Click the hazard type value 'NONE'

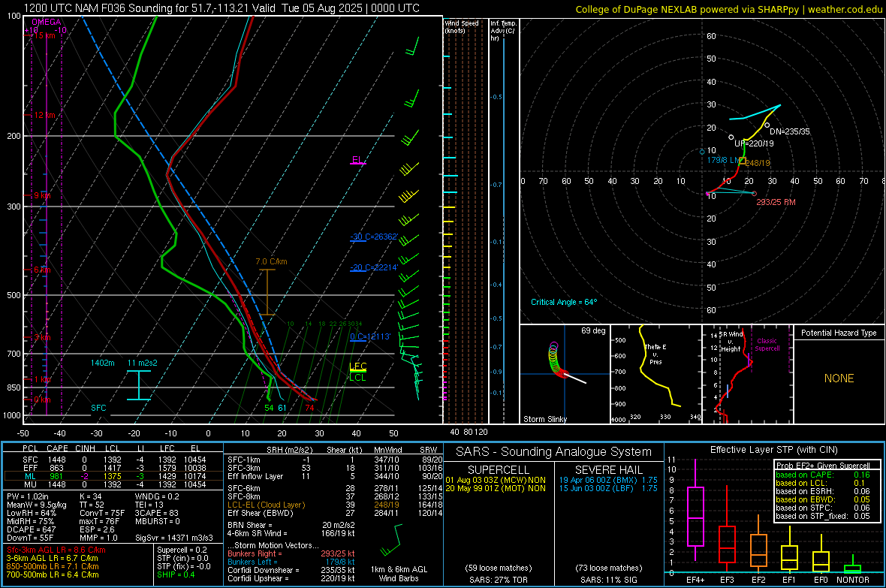pyautogui.click(x=839, y=378)
